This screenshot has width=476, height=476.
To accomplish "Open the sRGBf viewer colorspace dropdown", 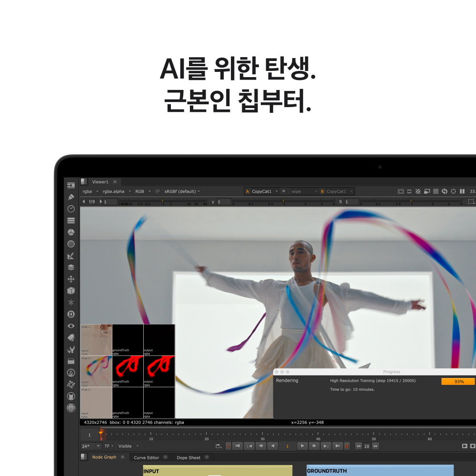I will [x=181, y=191].
